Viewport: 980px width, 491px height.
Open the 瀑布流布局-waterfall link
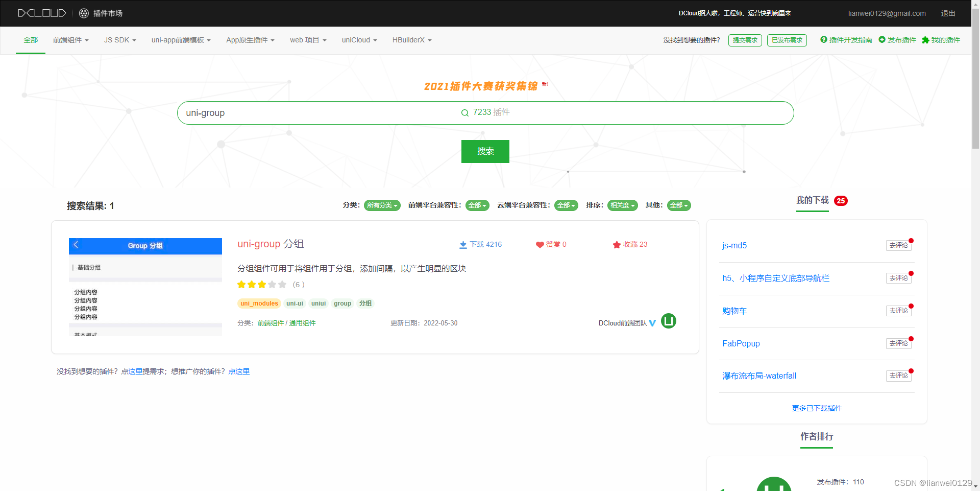point(759,376)
